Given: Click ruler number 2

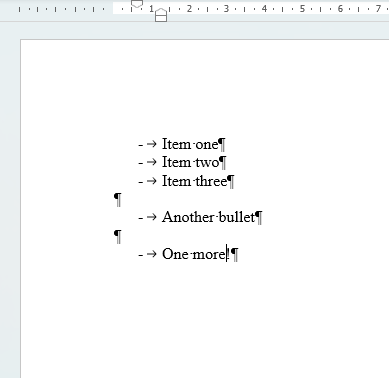Looking at the screenshot, I should pos(189,9).
